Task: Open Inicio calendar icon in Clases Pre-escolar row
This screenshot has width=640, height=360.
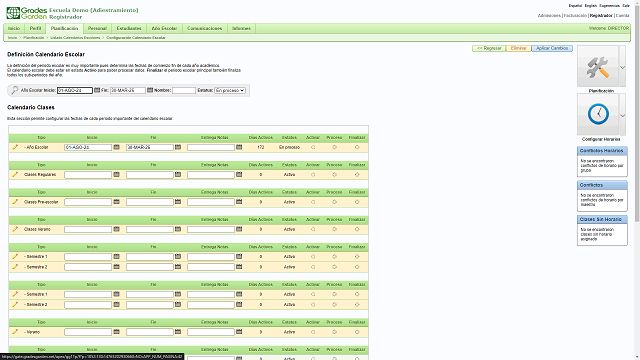Action: [116, 202]
